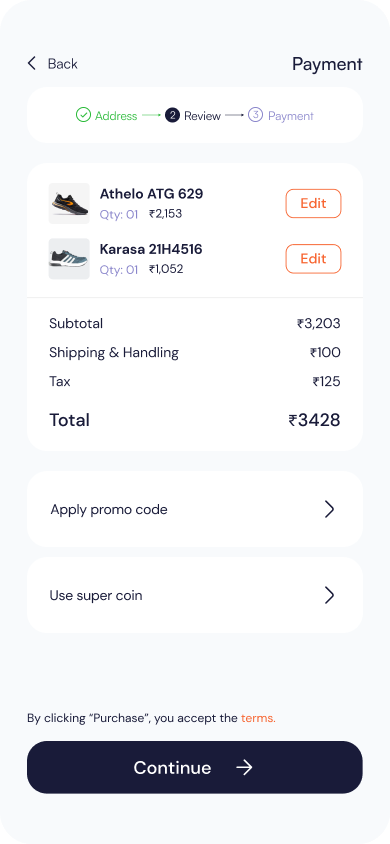Edit the Karasa 21H4516 item
390x844 pixels.
click(313, 259)
